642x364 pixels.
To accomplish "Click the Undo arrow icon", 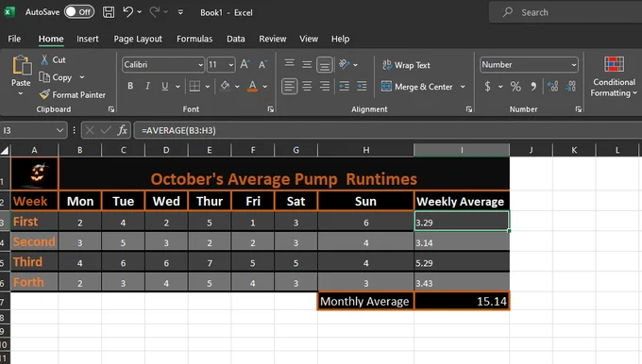I will 127,12.
